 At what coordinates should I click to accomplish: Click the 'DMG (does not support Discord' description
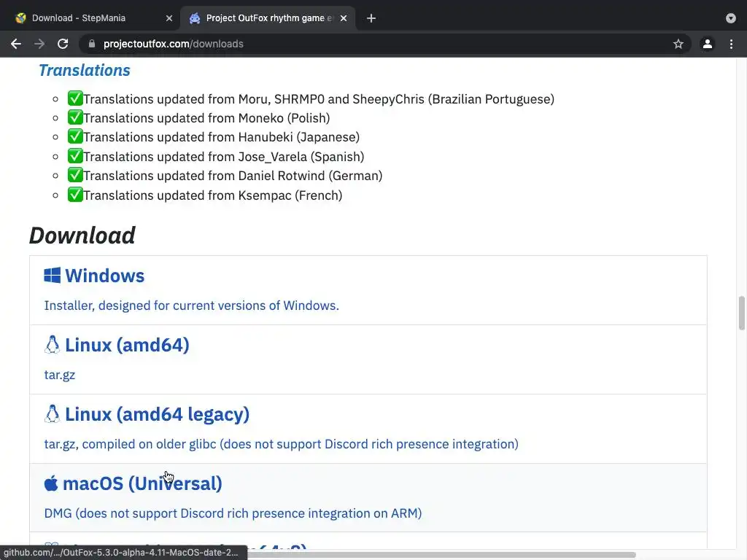[x=233, y=513]
